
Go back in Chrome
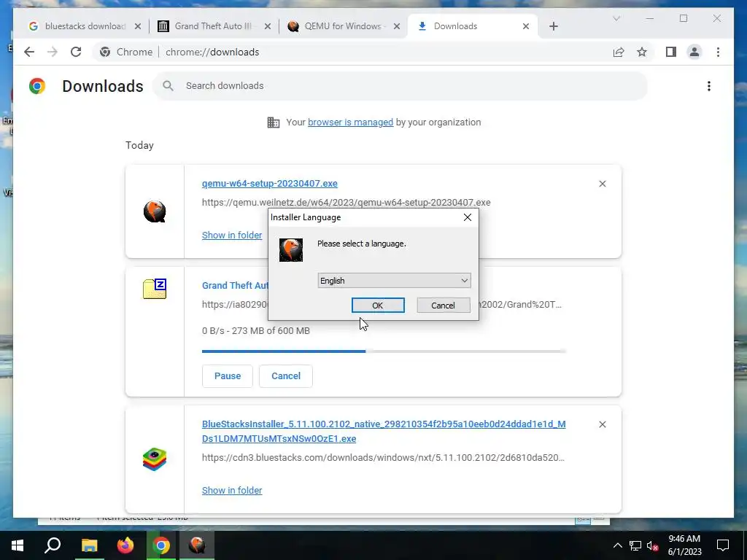click(x=29, y=52)
